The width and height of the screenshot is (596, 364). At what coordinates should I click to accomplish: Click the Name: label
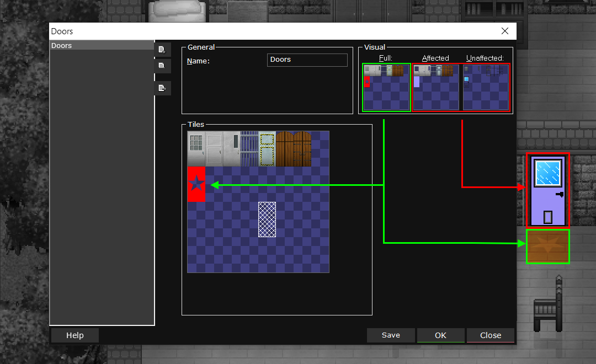coord(198,61)
